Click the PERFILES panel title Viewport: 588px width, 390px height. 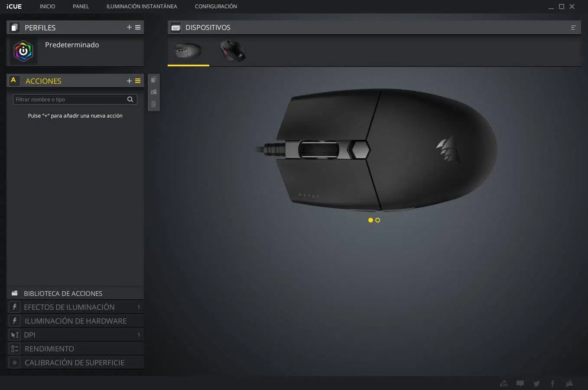coord(40,27)
